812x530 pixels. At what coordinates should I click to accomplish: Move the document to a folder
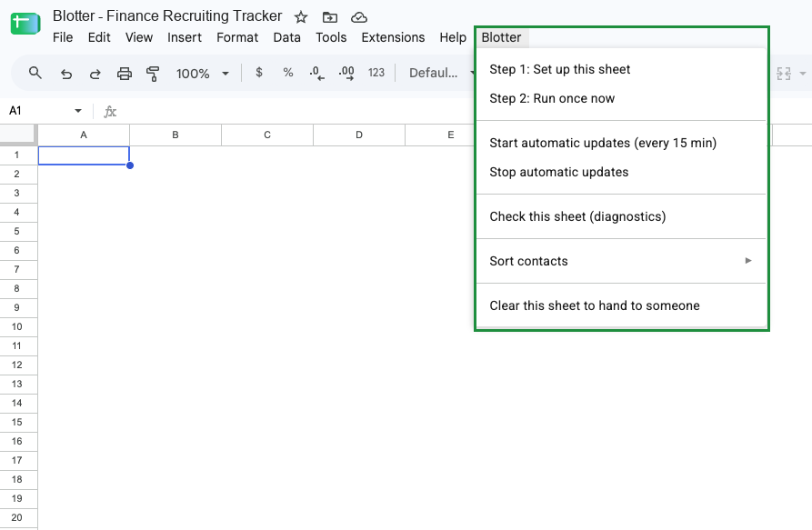click(x=330, y=17)
